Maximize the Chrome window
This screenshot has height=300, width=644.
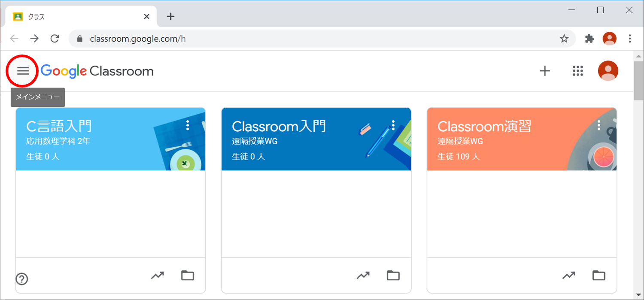tap(601, 10)
